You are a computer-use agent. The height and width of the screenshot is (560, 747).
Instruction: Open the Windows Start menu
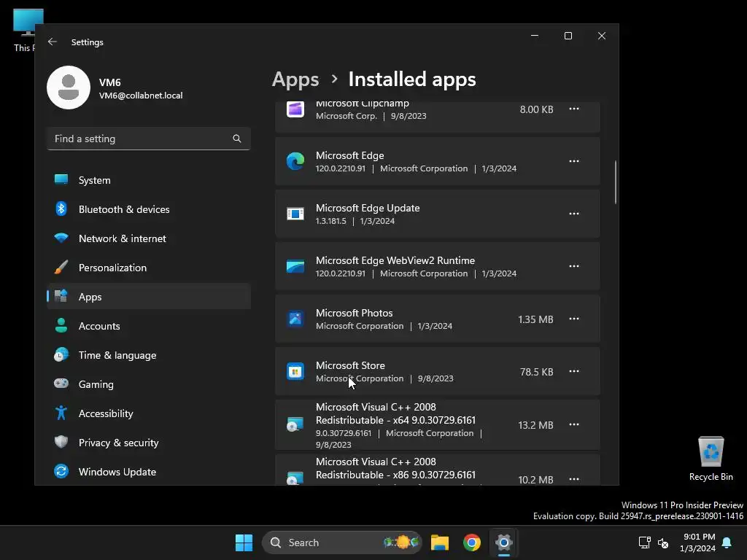click(244, 542)
